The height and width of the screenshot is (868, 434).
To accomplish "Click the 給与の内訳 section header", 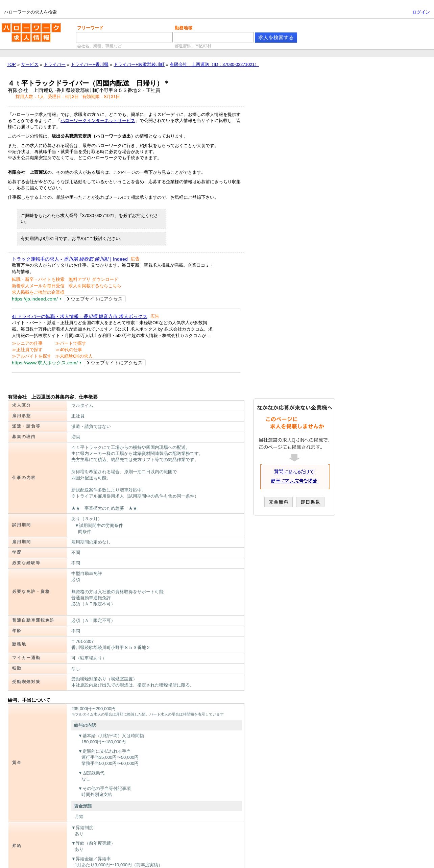I will (x=156, y=725).
